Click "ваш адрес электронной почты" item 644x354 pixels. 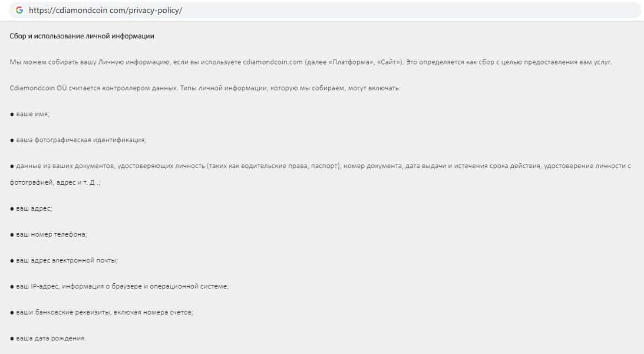pyautogui.click(x=67, y=260)
